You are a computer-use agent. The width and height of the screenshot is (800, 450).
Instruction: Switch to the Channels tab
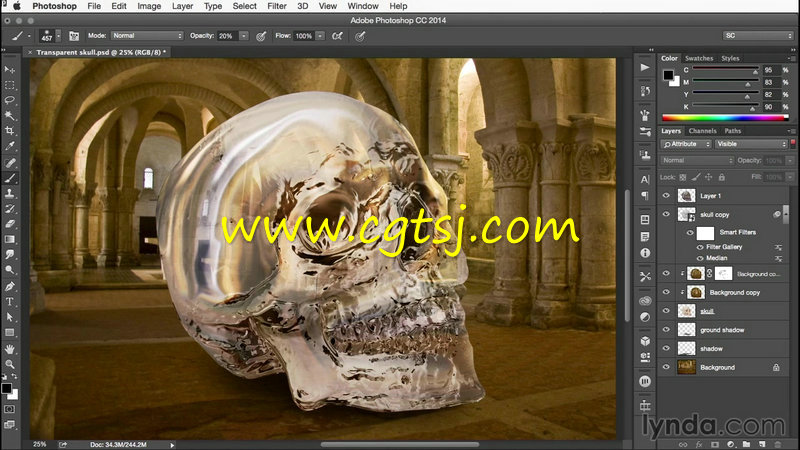point(702,131)
